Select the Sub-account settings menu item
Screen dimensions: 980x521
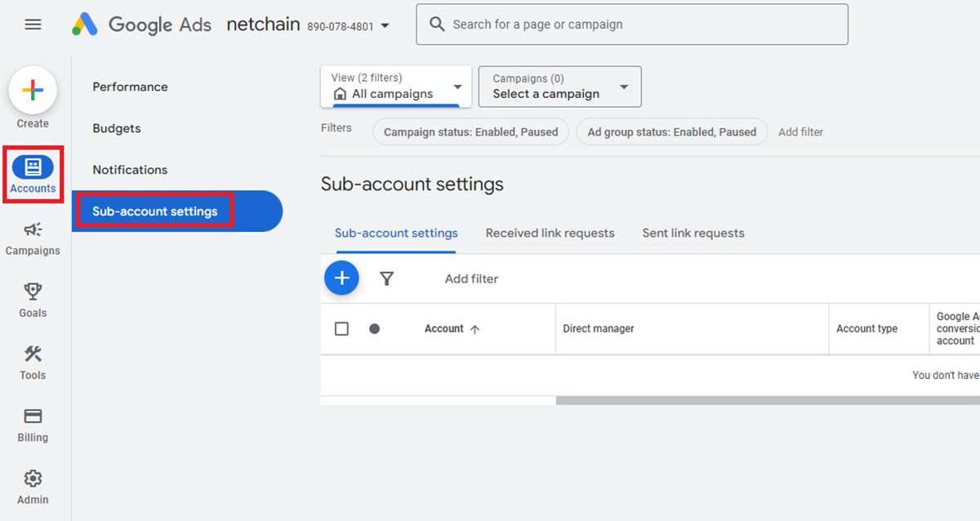[x=176, y=211]
